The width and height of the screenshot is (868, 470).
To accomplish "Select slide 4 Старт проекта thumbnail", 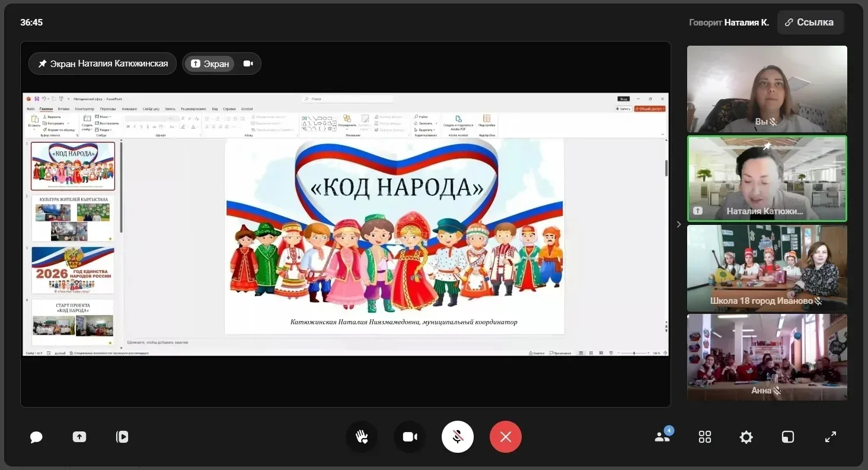I will 73,322.
